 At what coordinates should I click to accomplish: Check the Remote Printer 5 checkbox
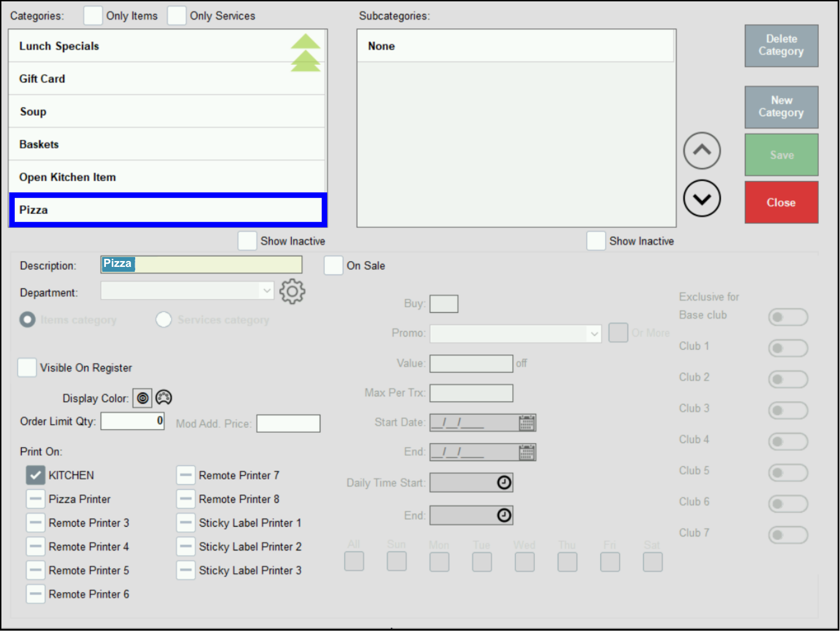[x=35, y=570]
